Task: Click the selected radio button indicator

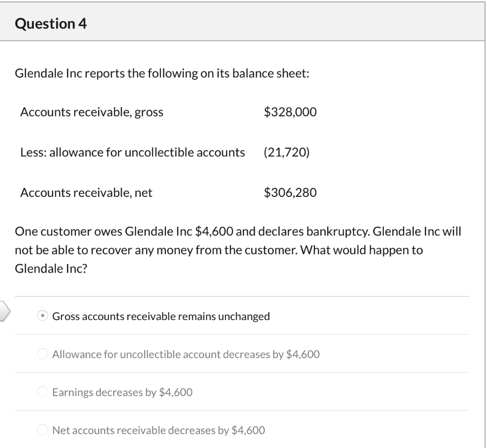Action: click(43, 315)
